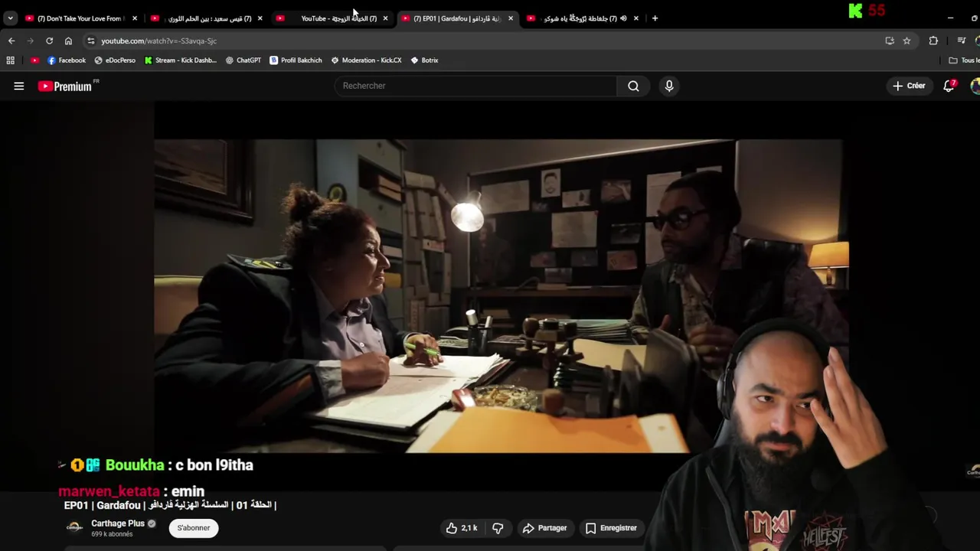Image resolution: width=980 pixels, height=551 pixels.
Task: Open the Créer button
Action: coord(909,86)
